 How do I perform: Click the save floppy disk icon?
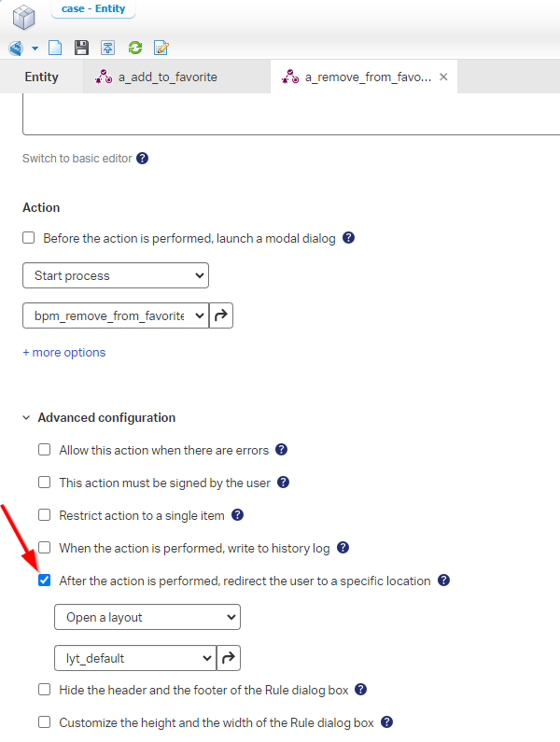(81, 49)
